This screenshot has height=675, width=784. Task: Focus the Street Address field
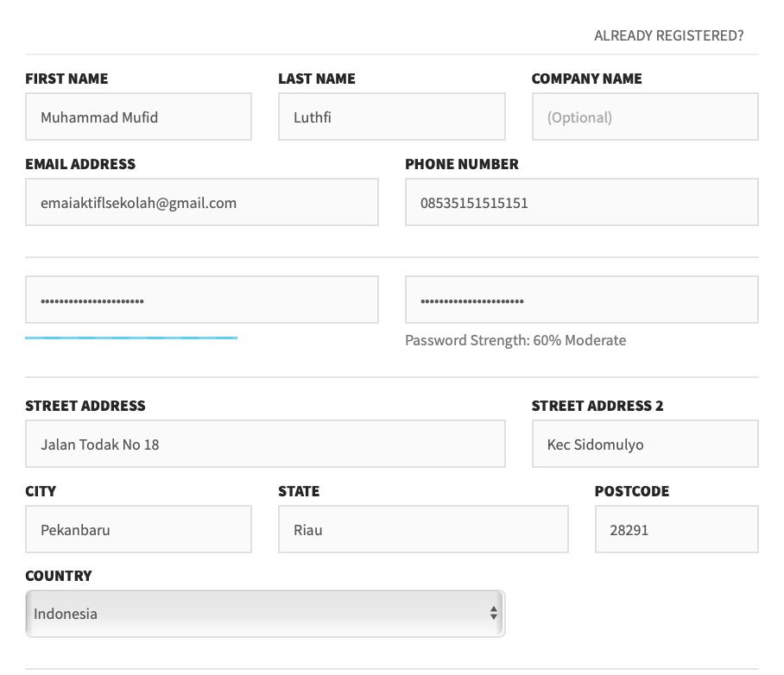pos(265,444)
